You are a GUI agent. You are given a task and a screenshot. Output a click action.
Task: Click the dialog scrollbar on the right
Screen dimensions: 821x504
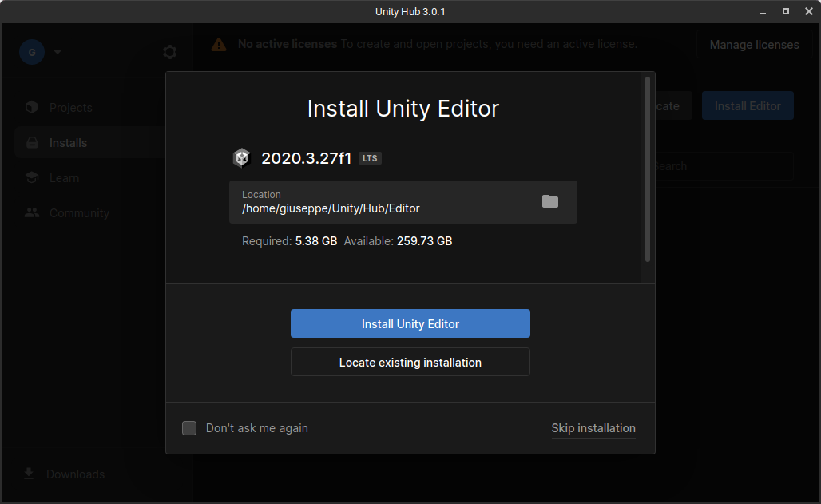(646, 160)
